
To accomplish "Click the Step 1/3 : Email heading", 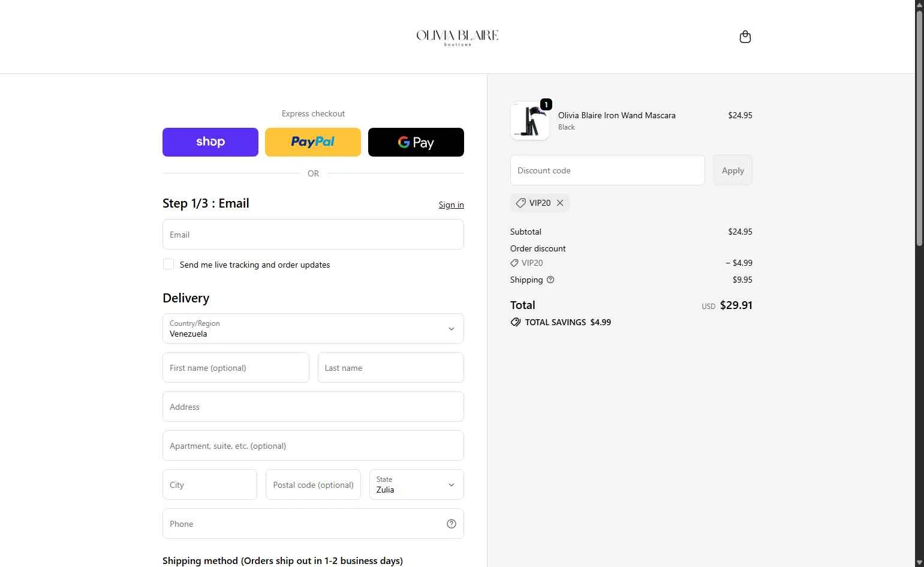I will pos(206,203).
